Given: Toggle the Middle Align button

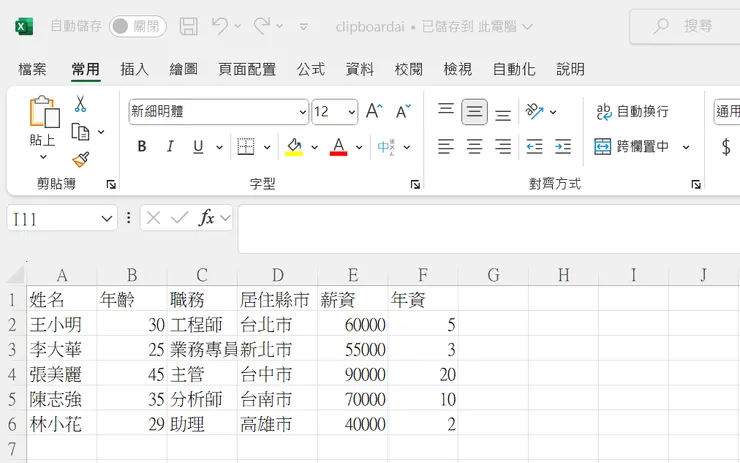Looking at the screenshot, I should tap(474, 112).
